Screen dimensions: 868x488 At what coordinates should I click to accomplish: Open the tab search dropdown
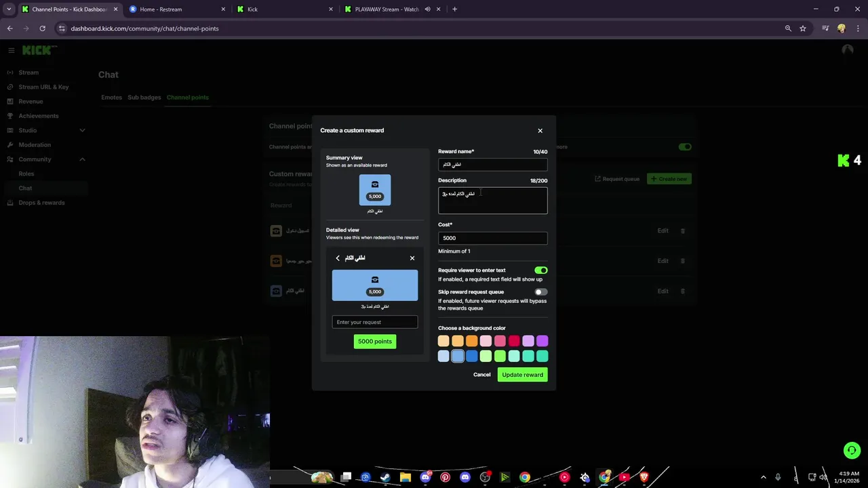(x=9, y=9)
